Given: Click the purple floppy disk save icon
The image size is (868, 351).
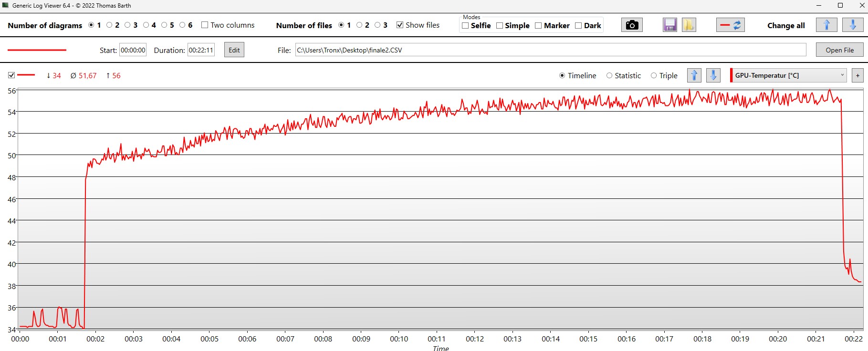Looking at the screenshot, I should 670,25.
